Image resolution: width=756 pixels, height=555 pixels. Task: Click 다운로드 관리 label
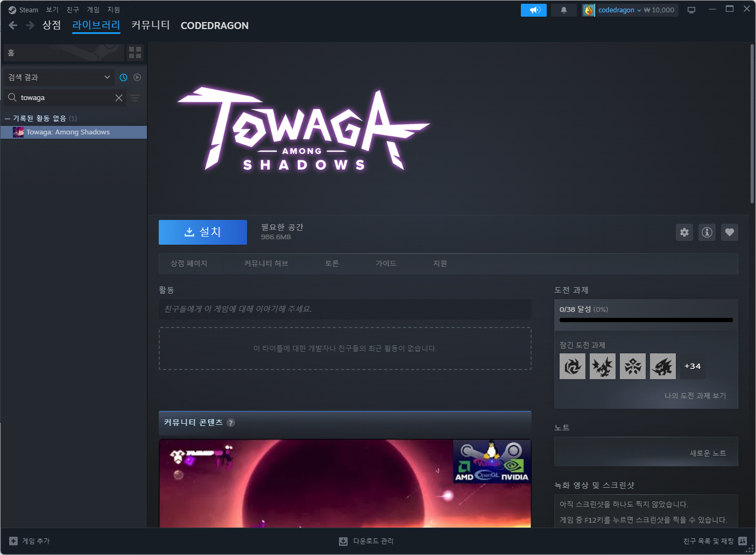(373, 541)
